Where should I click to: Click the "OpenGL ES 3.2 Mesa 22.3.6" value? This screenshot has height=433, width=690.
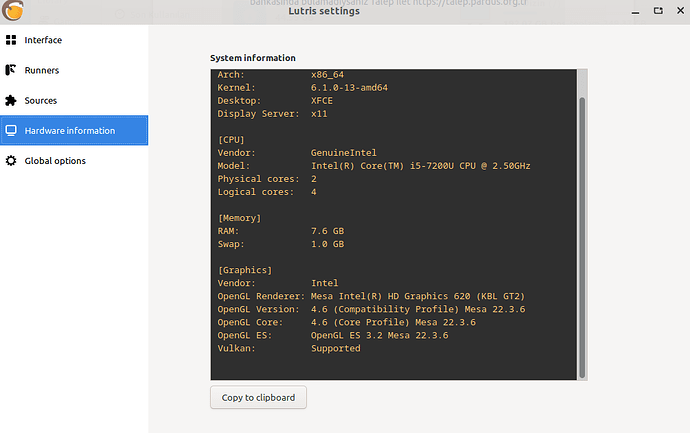[379, 335]
